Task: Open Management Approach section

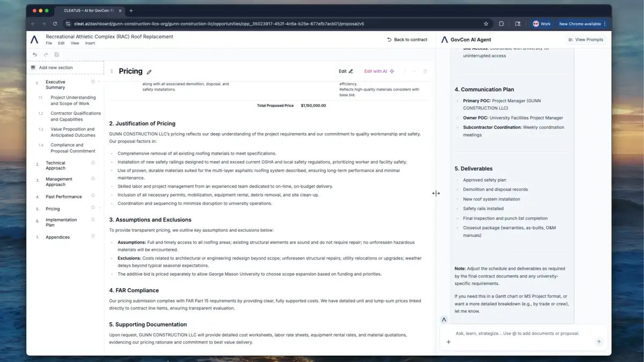Action: [x=59, y=181]
